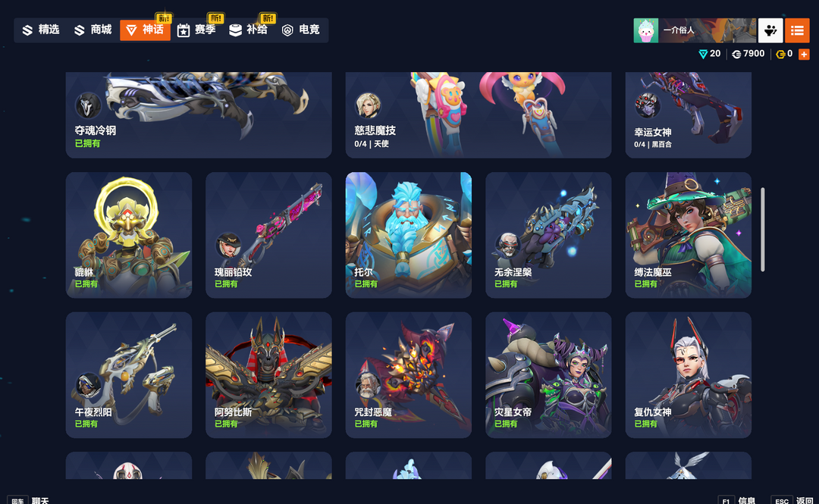
Task: Select the 缚法魔巫 witch skin card
Action: click(x=689, y=235)
